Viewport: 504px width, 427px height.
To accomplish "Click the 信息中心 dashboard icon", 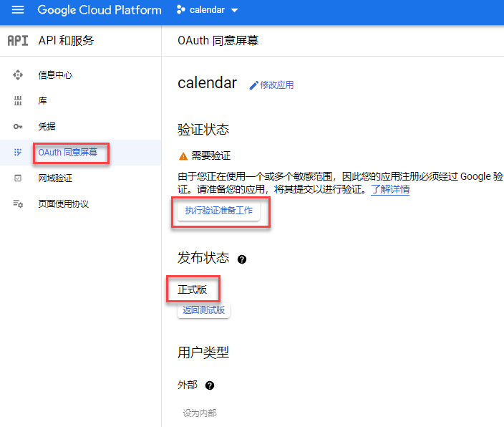I will (x=18, y=75).
